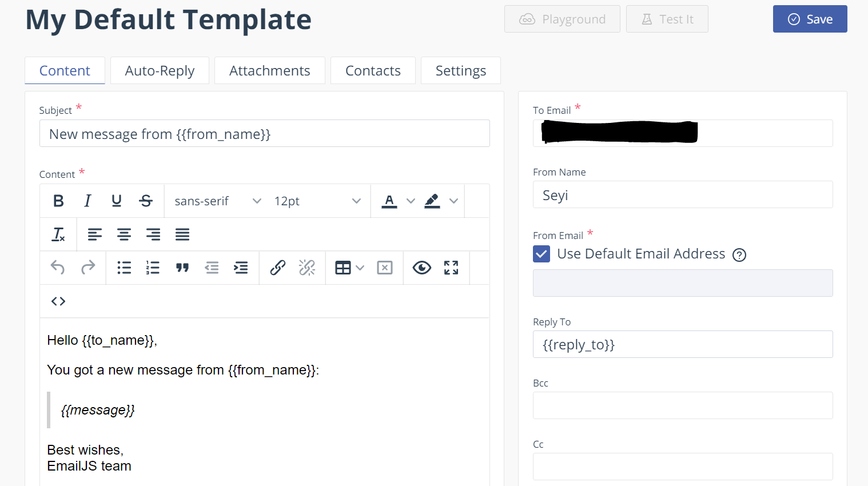Apply strikethrough formatting
The image size is (868, 486).
pos(146,201)
